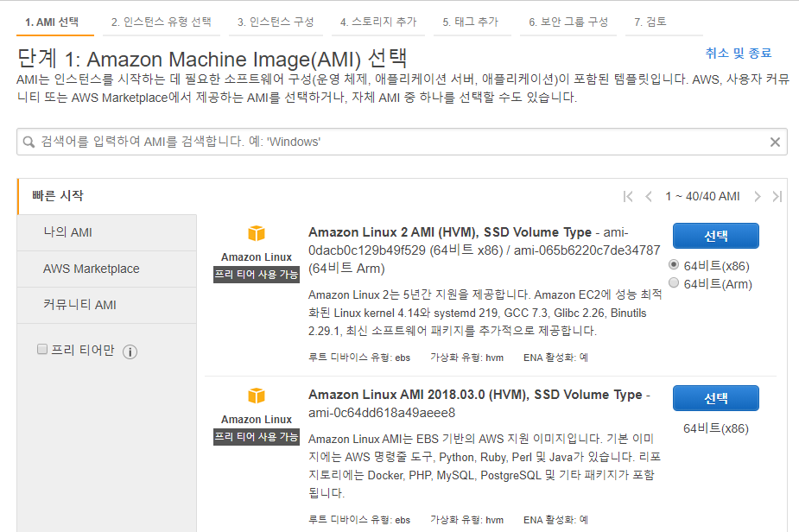Click the Amazon Linux 2018.03.0 box icon
Image resolution: width=799 pixels, height=532 pixels.
[x=257, y=396]
